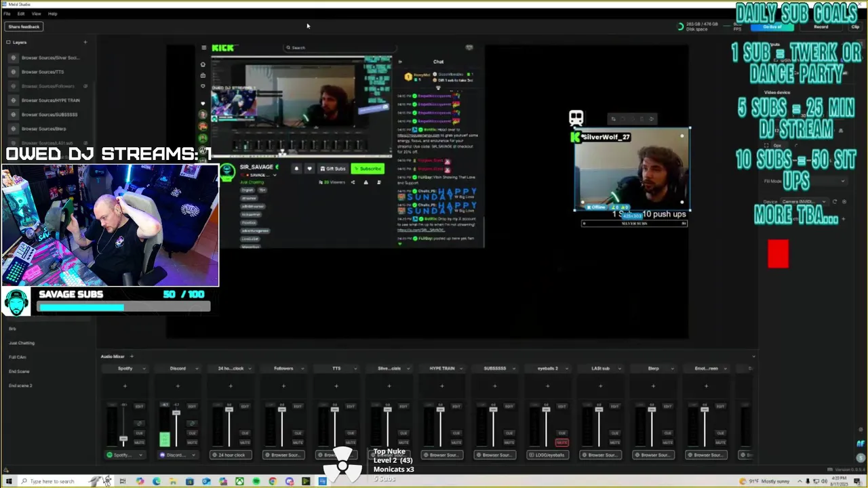Click EDIT on the HYPE TRAIN track

pos(456,406)
